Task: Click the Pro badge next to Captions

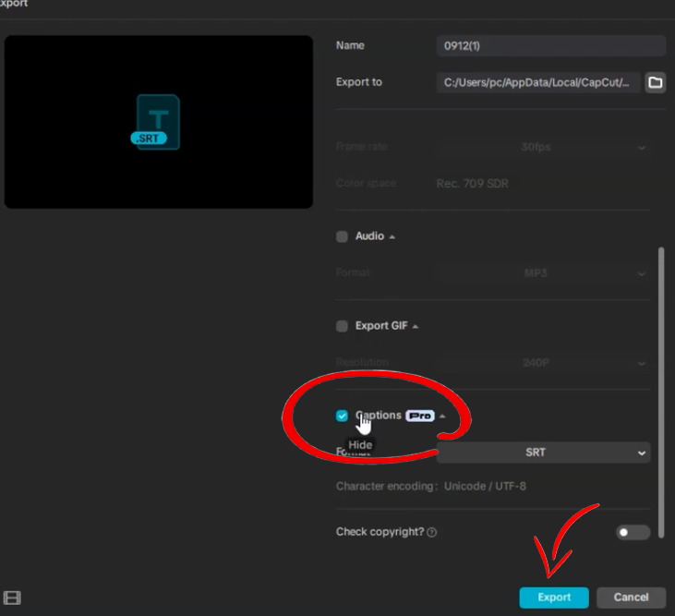Action: click(420, 416)
